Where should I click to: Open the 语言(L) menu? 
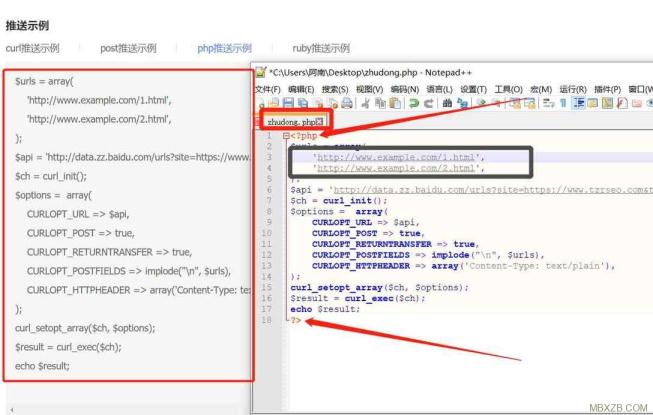pyautogui.click(x=439, y=89)
